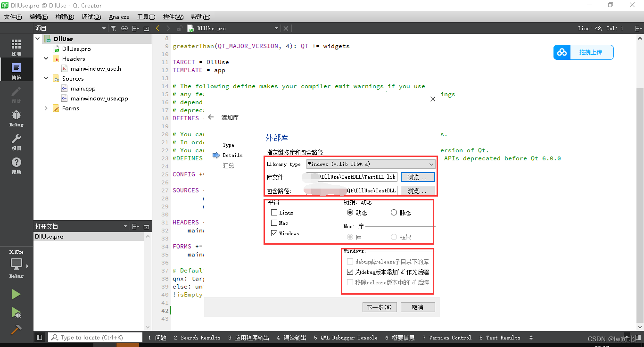The height and width of the screenshot is (347, 644).
Task: Split the Projects pane
Action: click(x=136, y=28)
